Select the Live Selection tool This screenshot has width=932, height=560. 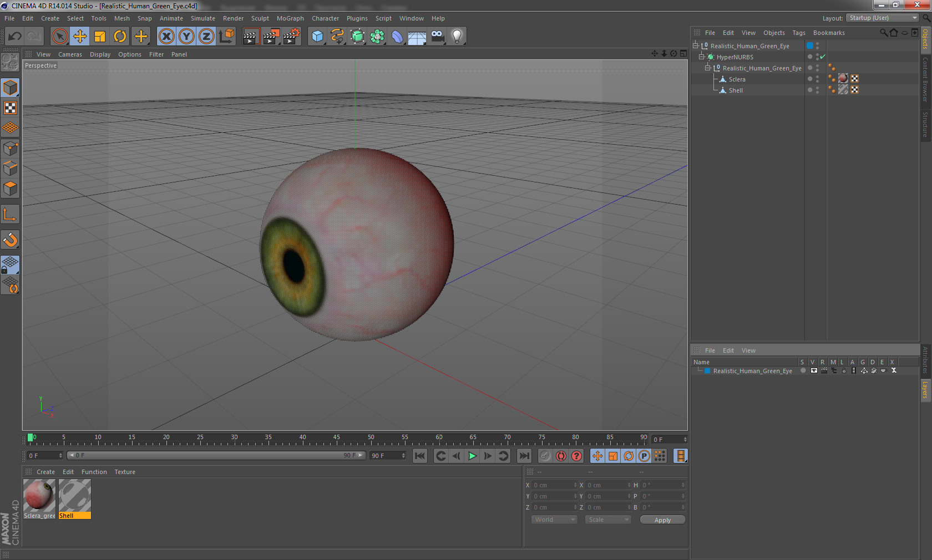(59, 37)
